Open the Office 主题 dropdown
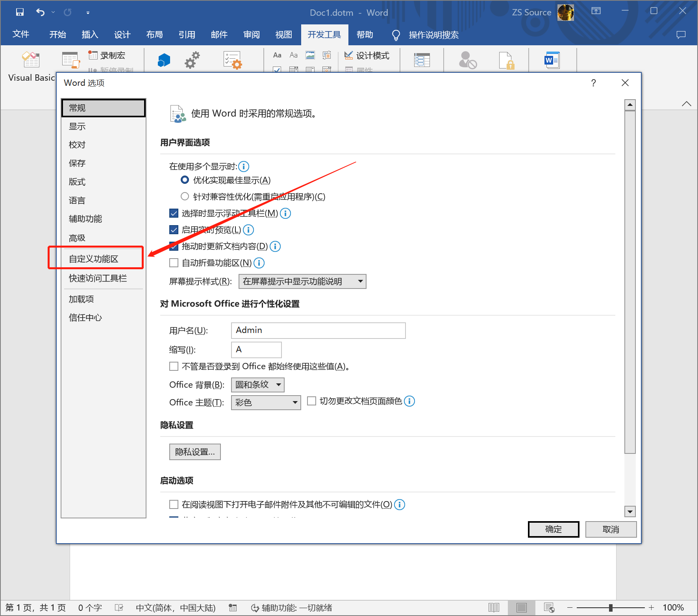The image size is (698, 616). click(x=266, y=403)
